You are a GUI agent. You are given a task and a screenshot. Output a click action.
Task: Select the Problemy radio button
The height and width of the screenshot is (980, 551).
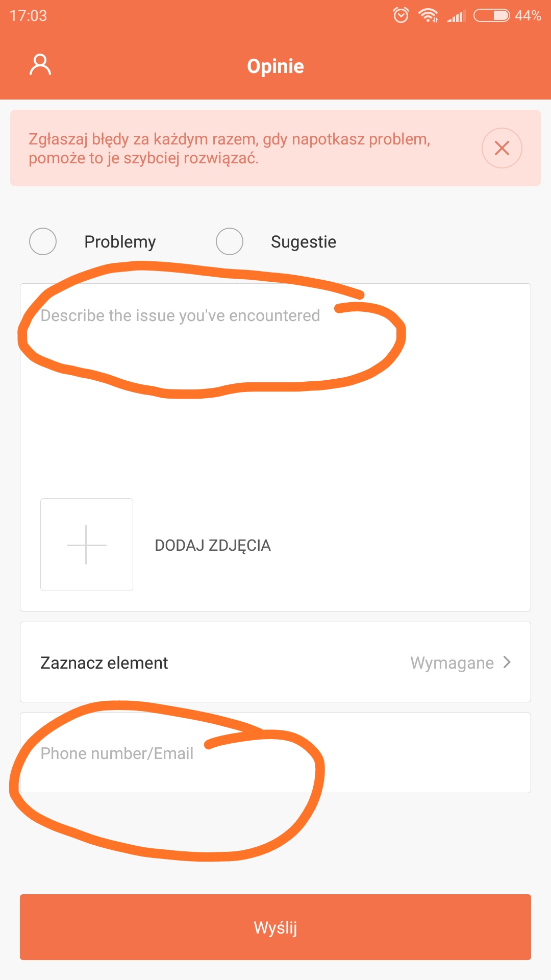(43, 241)
